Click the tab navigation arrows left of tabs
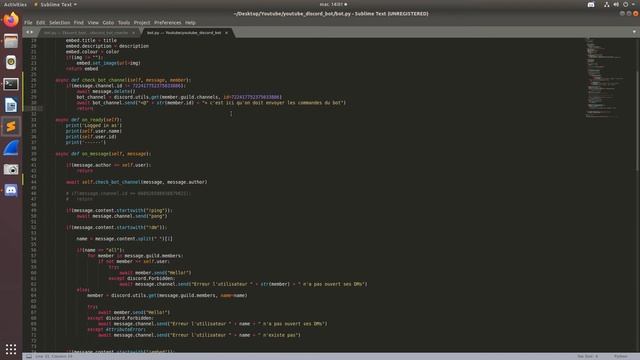The width and height of the screenshot is (640, 360). click(29, 32)
